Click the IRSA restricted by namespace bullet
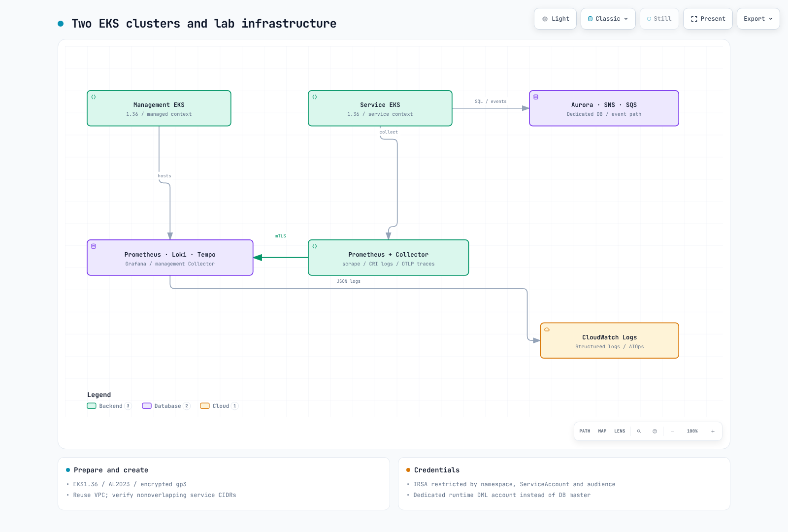This screenshot has width=788, height=532. coord(514,484)
